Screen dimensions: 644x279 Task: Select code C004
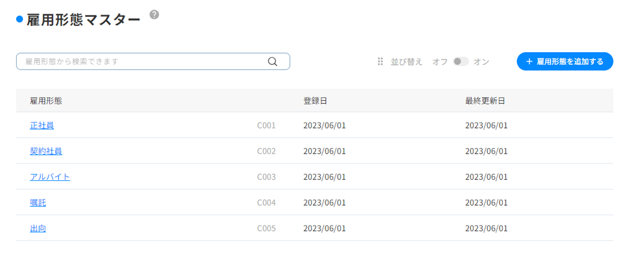pyautogui.click(x=266, y=203)
